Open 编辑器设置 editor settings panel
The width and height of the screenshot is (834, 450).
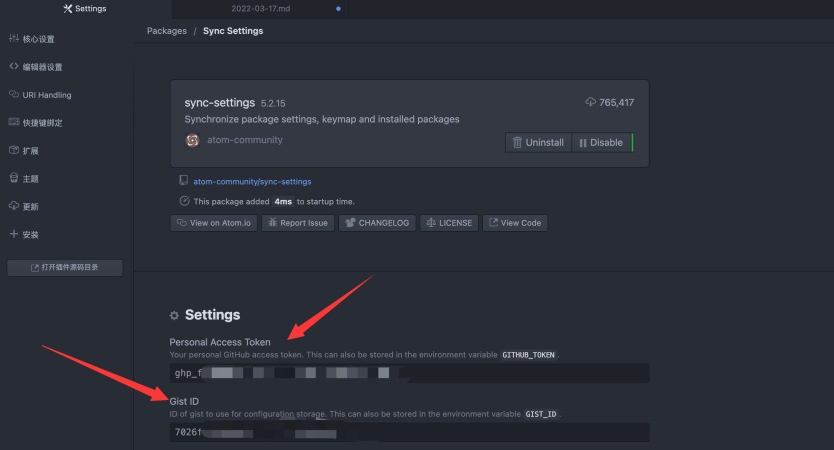pyautogui.click(x=42, y=67)
